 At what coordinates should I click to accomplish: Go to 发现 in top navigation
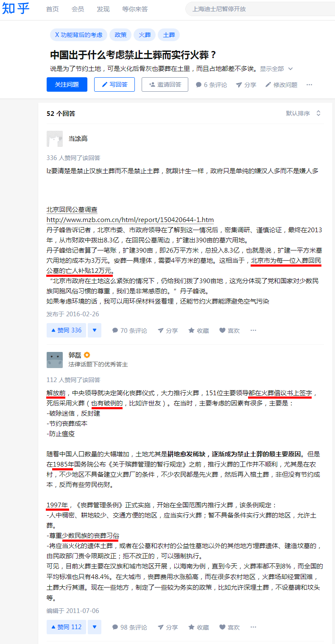[103, 9]
